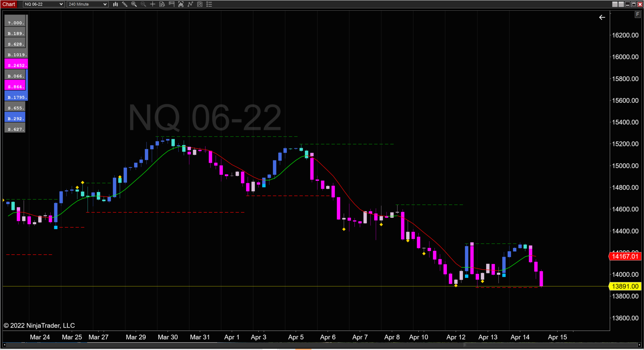Click the second gray window link button
The image size is (644, 350).
click(x=621, y=4)
